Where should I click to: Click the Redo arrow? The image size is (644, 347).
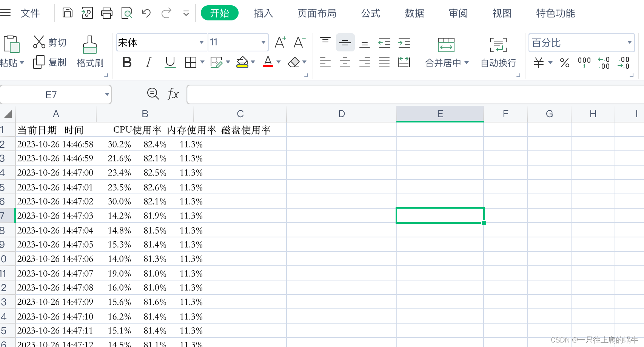coord(166,13)
